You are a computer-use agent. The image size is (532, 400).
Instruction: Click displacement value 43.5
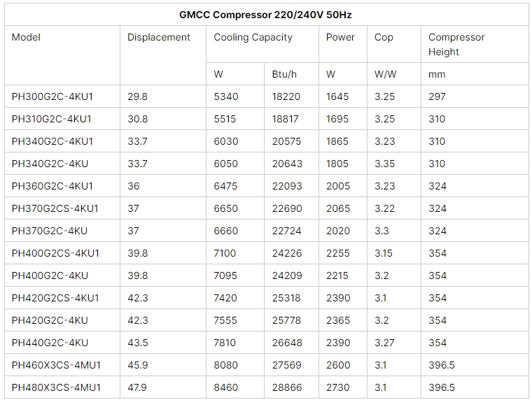coord(138,343)
